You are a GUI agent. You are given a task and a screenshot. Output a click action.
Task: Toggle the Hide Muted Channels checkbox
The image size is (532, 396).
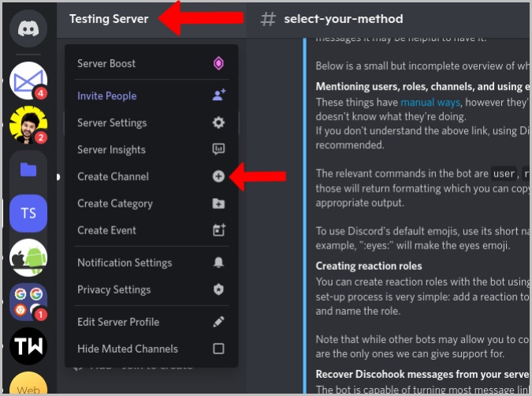tap(218, 349)
